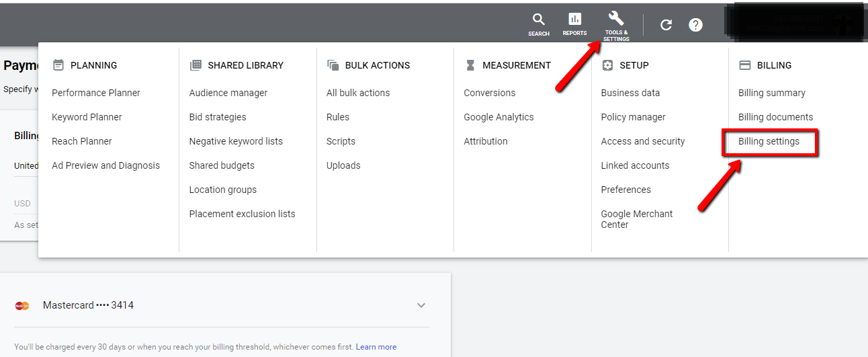Open Scripts under Bulk Actions
Screen dimensions: 868x357
(341, 141)
